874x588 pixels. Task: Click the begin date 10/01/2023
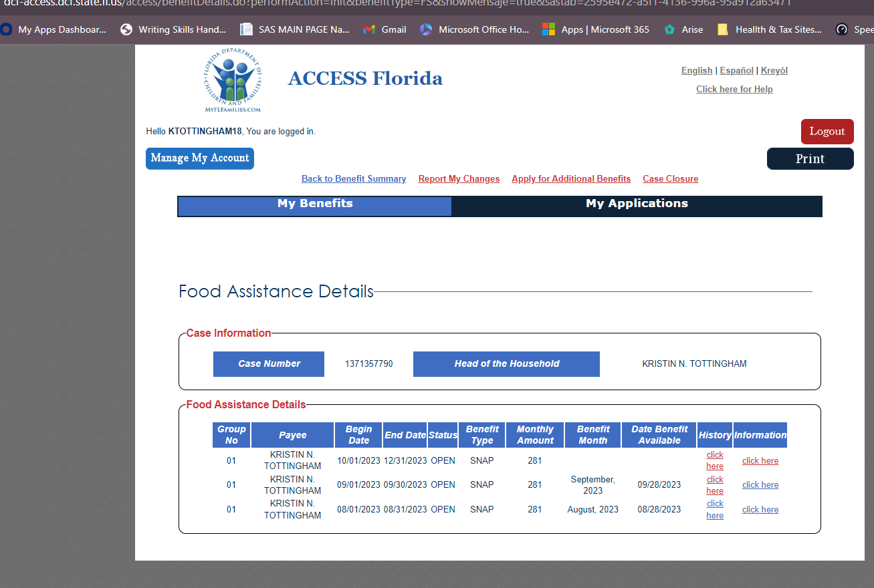click(x=358, y=461)
